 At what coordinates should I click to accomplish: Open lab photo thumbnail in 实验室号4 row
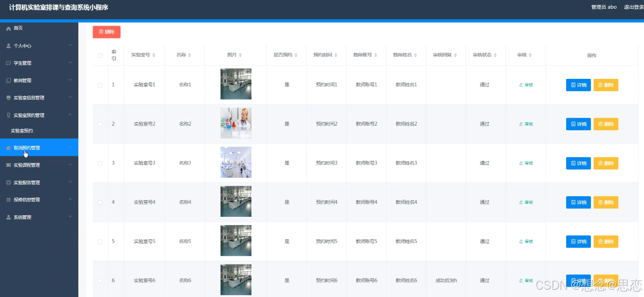click(236, 201)
